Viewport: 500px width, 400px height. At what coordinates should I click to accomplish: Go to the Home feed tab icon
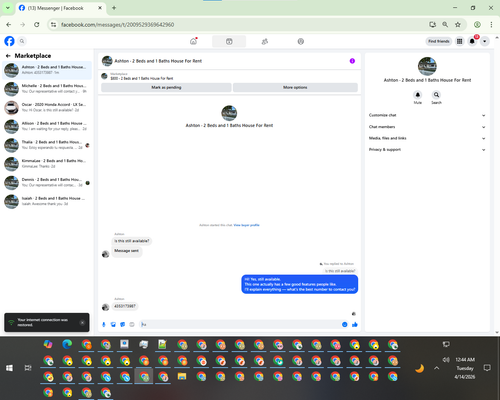tap(193, 41)
